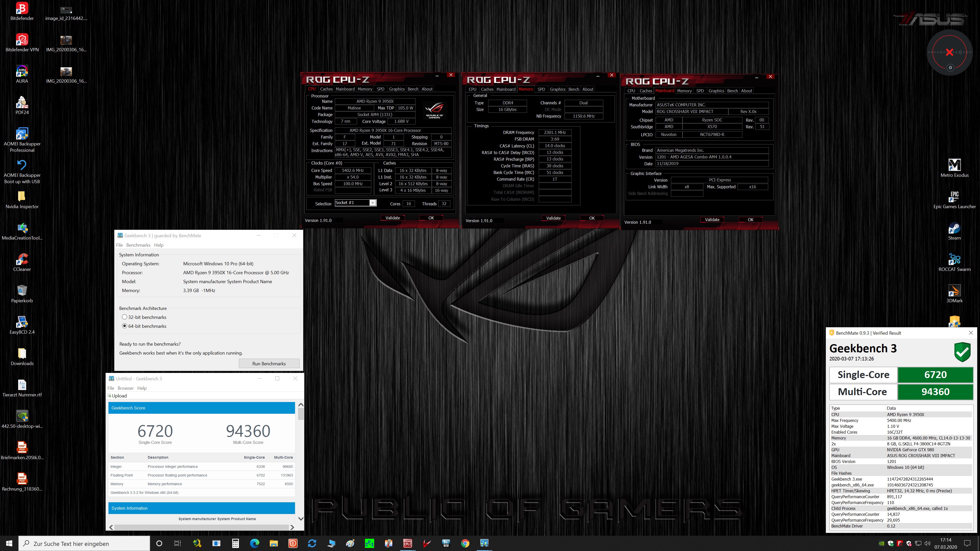Open the Tierarzt Nummer.rtf file

22,385
